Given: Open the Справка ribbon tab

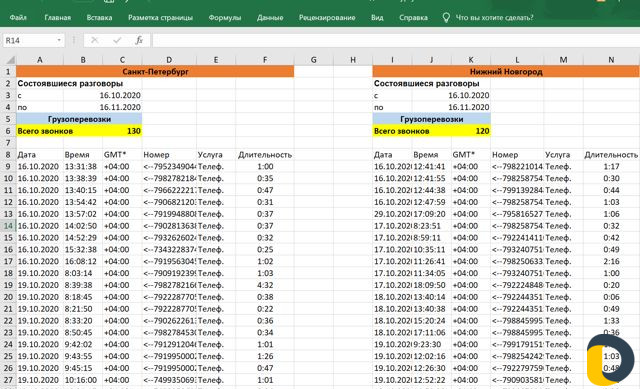Looking at the screenshot, I should click(x=413, y=18).
